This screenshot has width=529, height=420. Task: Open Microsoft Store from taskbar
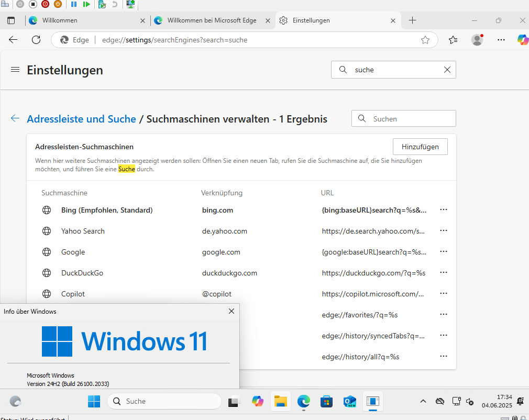(x=327, y=401)
